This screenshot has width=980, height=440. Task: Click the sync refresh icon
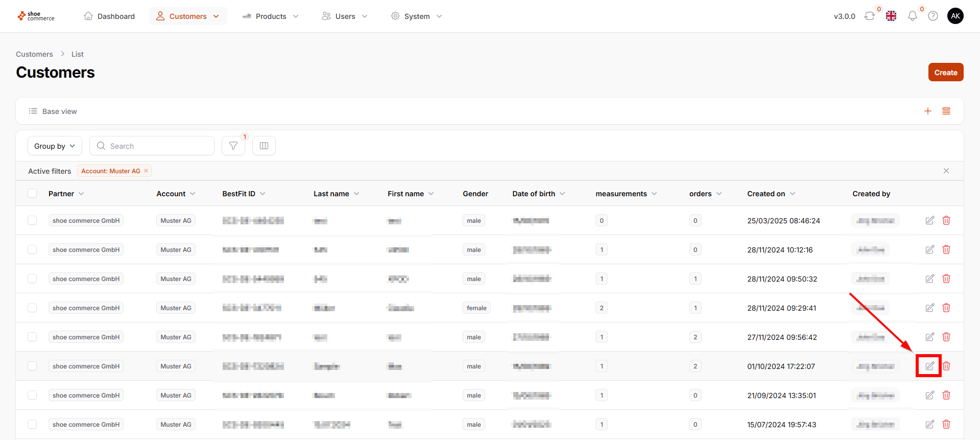(869, 16)
